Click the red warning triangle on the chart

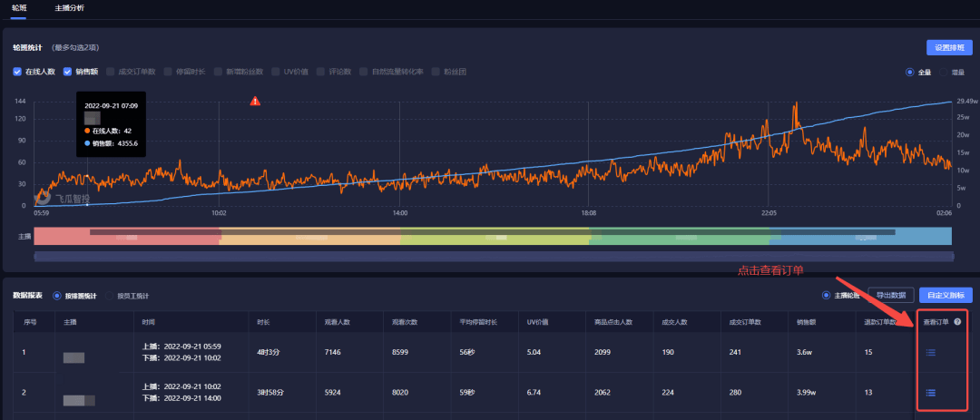coord(255,101)
